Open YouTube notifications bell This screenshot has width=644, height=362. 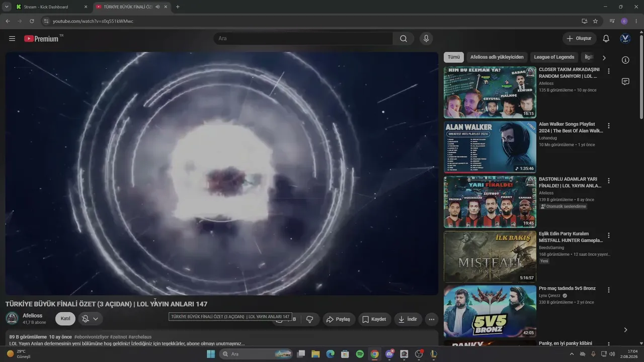606,39
